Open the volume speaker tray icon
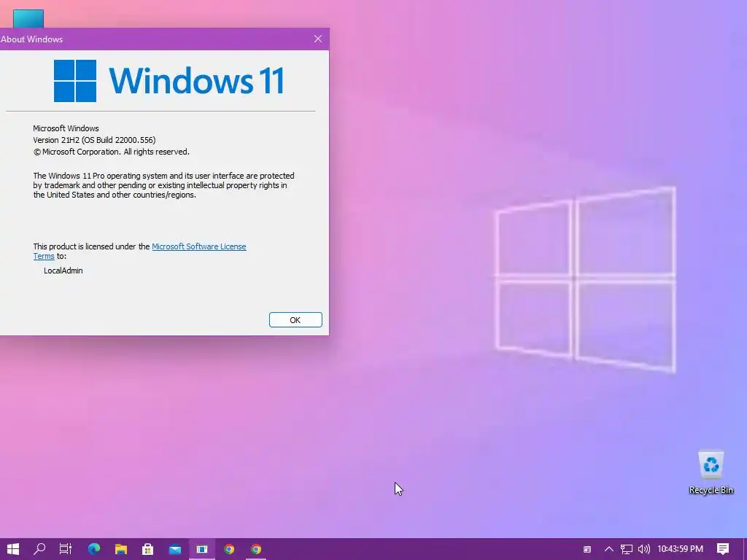The image size is (747, 560). click(x=643, y=549)
